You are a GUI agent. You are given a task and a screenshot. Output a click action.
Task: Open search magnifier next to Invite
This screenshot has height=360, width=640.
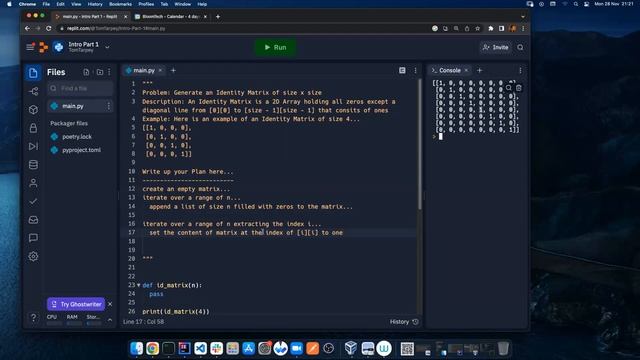tap(520, 47)
